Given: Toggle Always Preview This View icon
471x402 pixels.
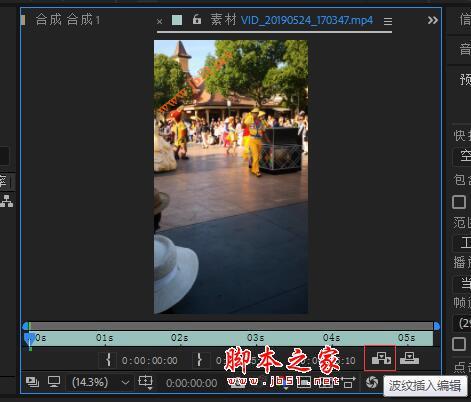Looking at the screenshot, I should [x=32, y=382].
